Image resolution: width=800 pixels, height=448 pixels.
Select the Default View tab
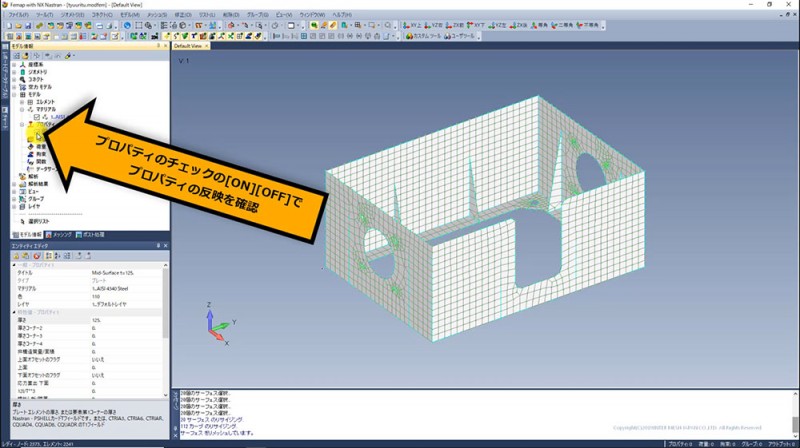(188, 46)
